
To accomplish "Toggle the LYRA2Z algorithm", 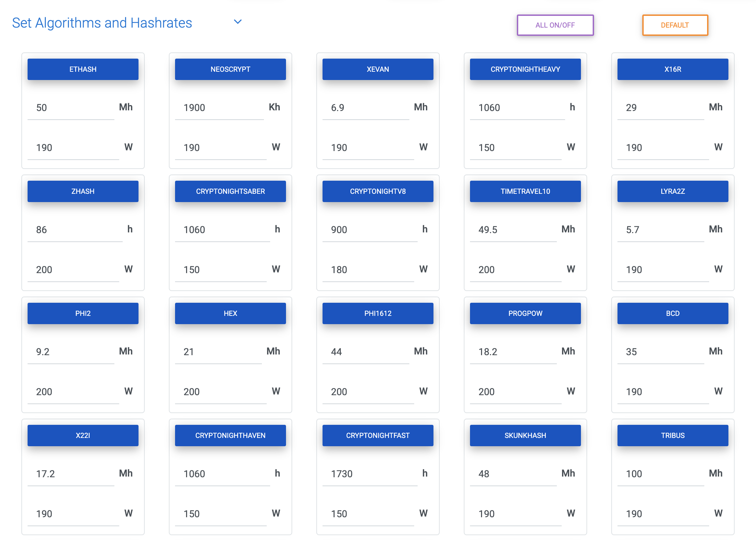I will coord(673,191).
